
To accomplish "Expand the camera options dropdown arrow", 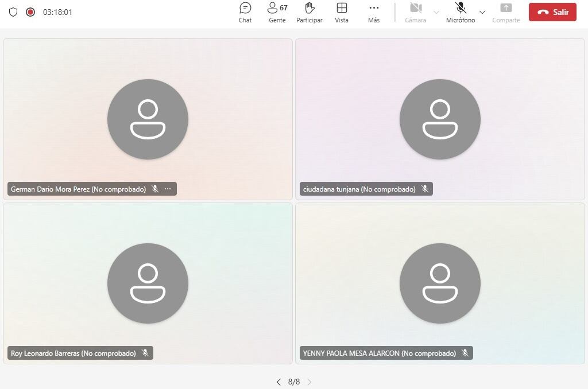I will 436,12.
